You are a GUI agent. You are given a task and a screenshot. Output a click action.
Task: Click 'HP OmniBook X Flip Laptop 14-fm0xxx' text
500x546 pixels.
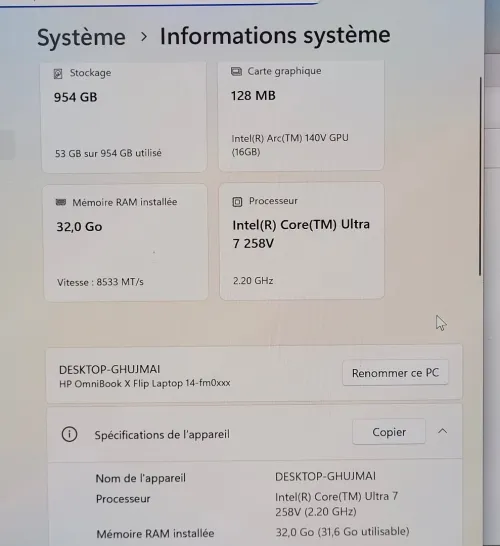(x=145, y=383)
